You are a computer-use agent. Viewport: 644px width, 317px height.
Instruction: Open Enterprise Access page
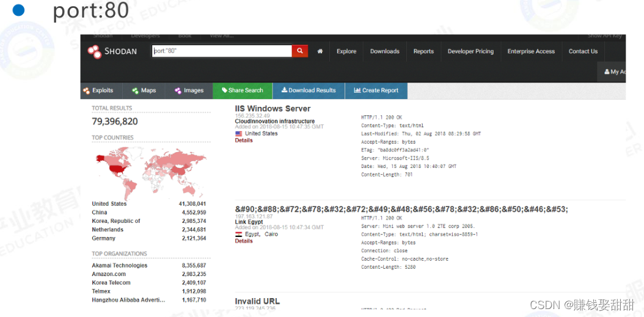[x=530, y=51]
